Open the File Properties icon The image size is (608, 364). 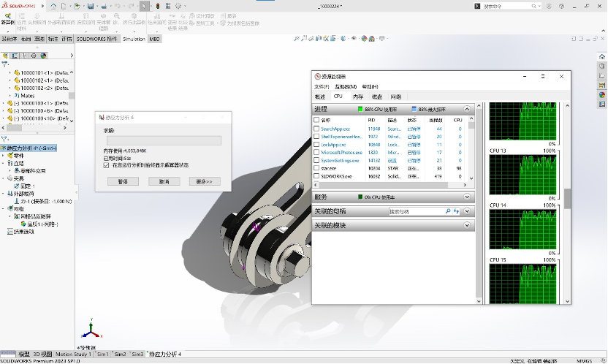pos(168,6)
